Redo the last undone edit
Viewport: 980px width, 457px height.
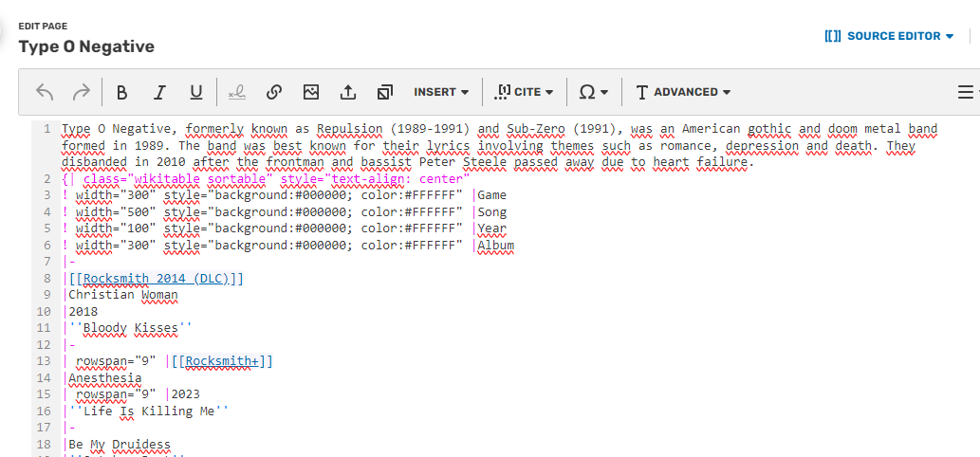82,92
